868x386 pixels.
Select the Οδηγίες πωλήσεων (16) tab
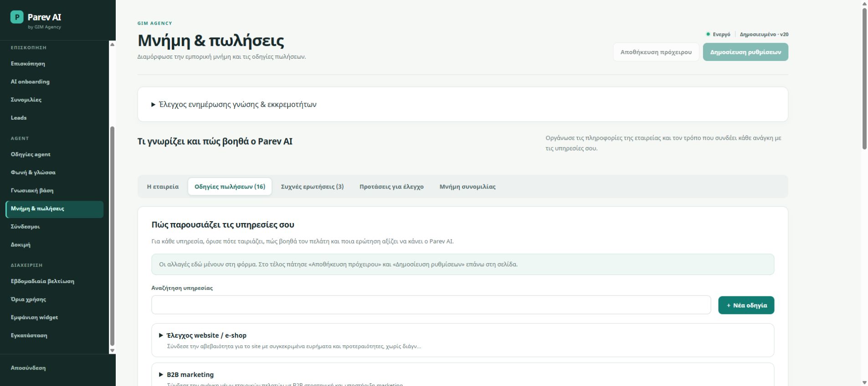click(230, 187)
